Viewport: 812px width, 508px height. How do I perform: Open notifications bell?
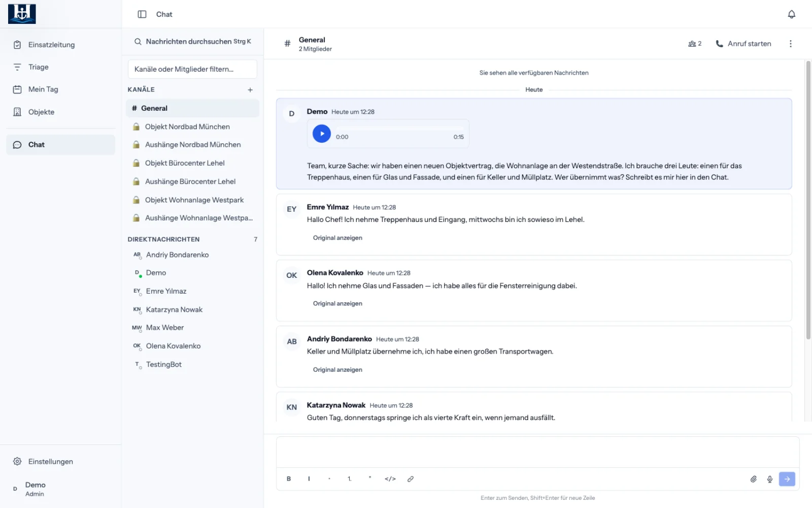[x=791, y=14]
